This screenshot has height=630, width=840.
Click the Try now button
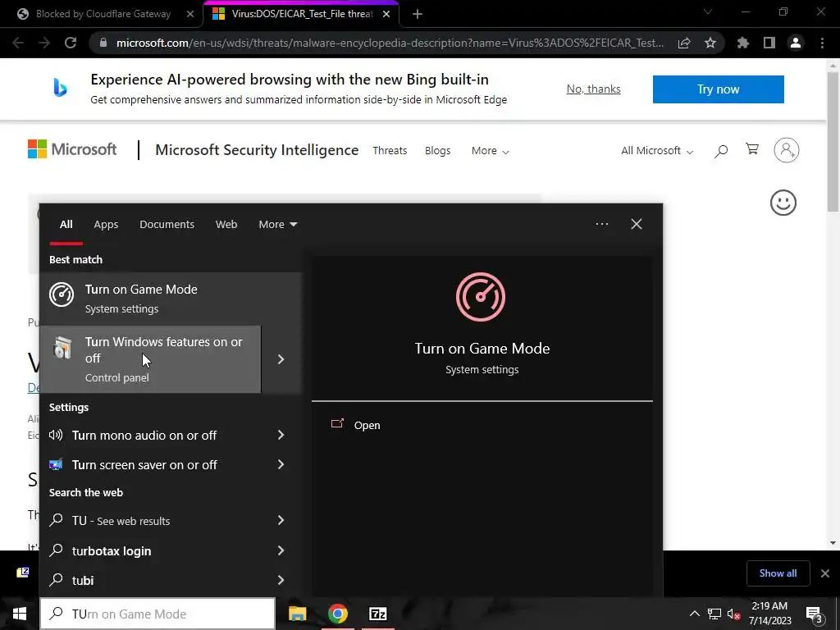point(718,89)
